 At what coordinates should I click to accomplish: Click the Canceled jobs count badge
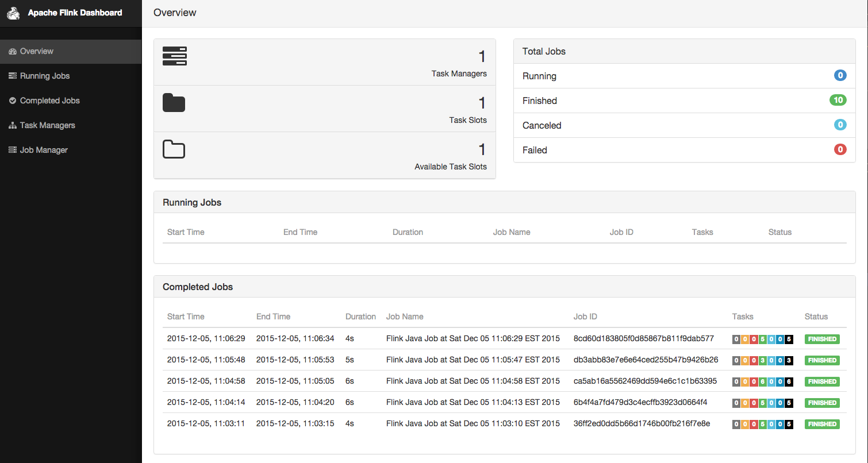840,125
